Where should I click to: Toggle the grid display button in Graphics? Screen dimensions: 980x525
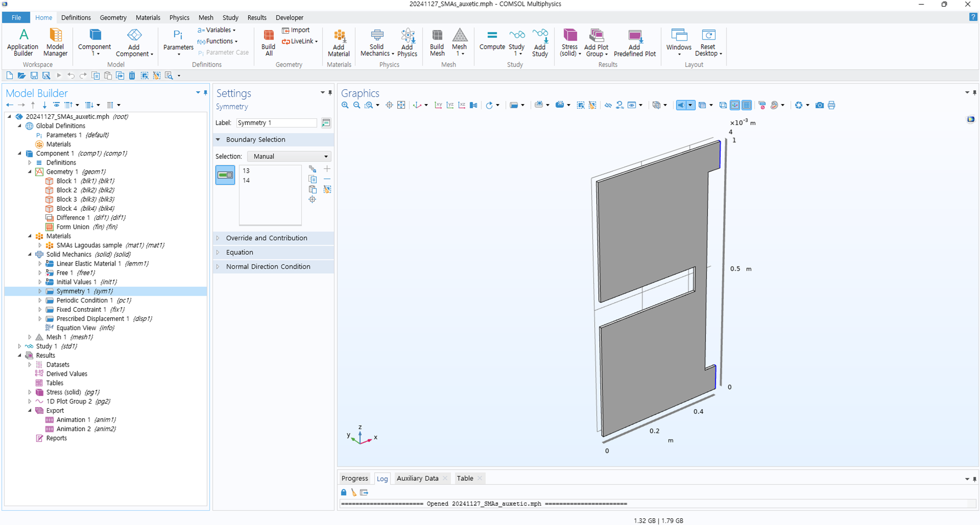pos(747,105)
